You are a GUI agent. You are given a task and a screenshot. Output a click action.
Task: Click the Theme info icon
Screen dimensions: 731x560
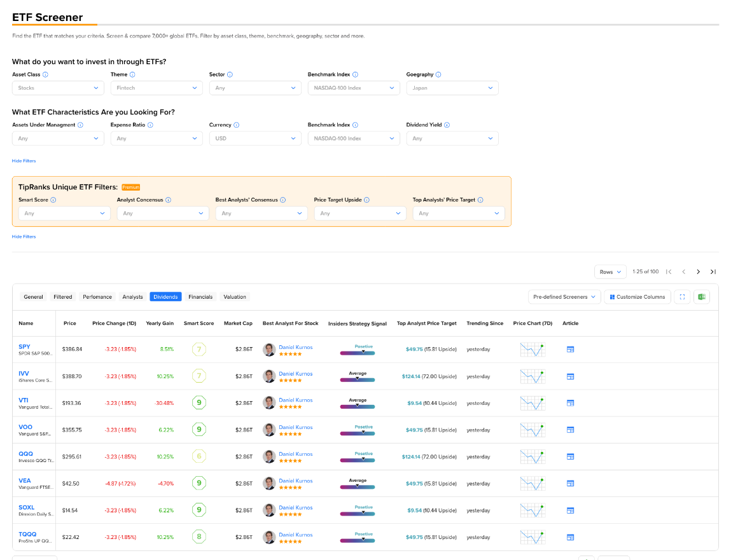tap(132, 74)
